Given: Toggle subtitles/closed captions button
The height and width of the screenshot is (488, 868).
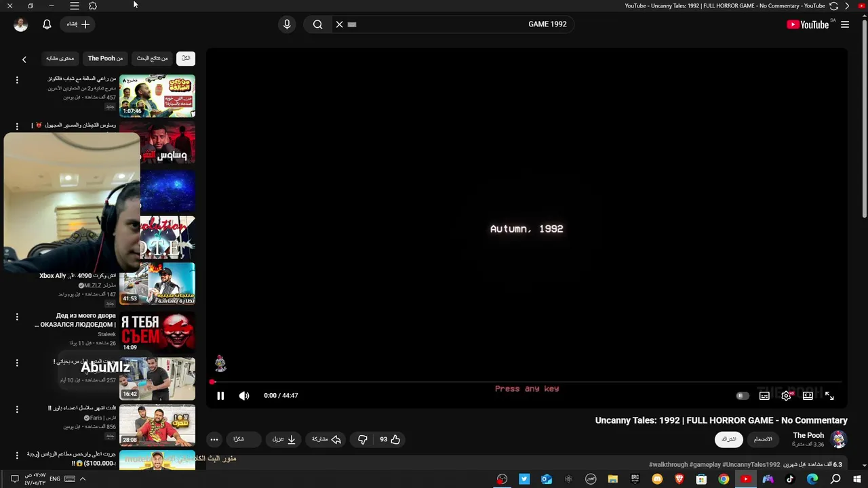Looking at the screenshot, I should 764,396.
